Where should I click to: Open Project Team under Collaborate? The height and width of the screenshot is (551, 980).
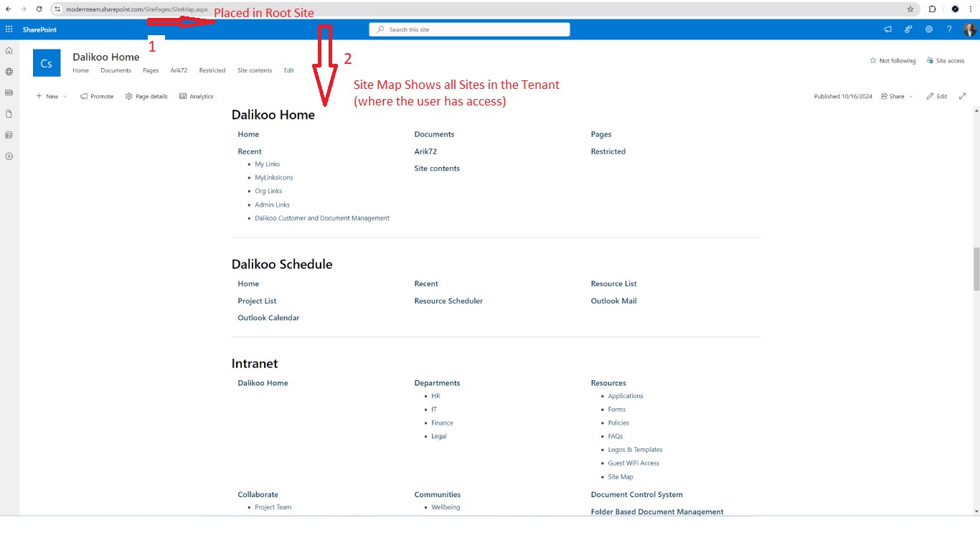273,507
